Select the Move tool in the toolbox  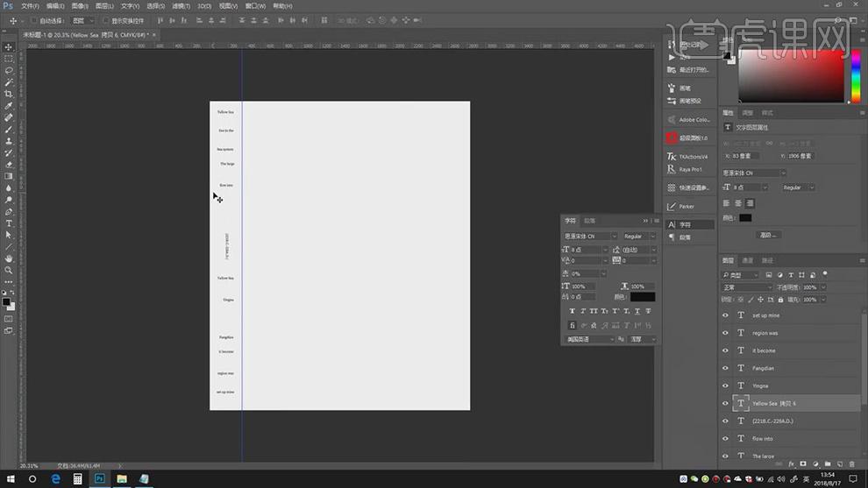8,47
